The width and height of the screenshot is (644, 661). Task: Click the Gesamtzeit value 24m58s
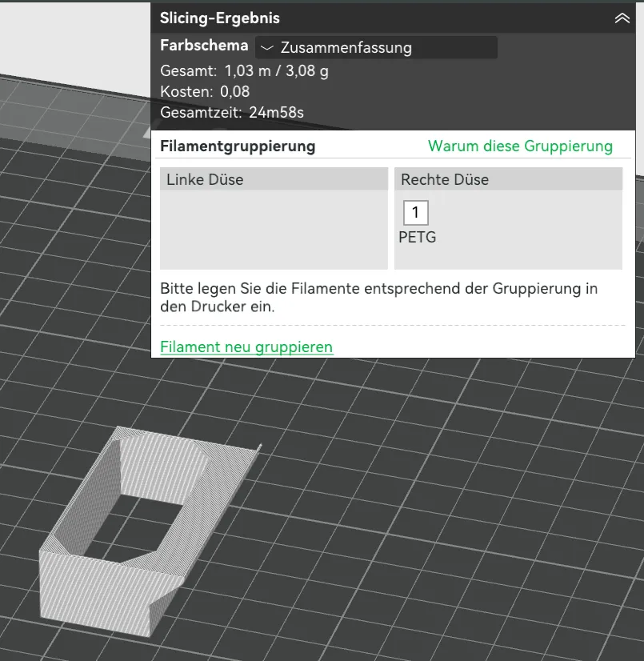tap(276, 113)
